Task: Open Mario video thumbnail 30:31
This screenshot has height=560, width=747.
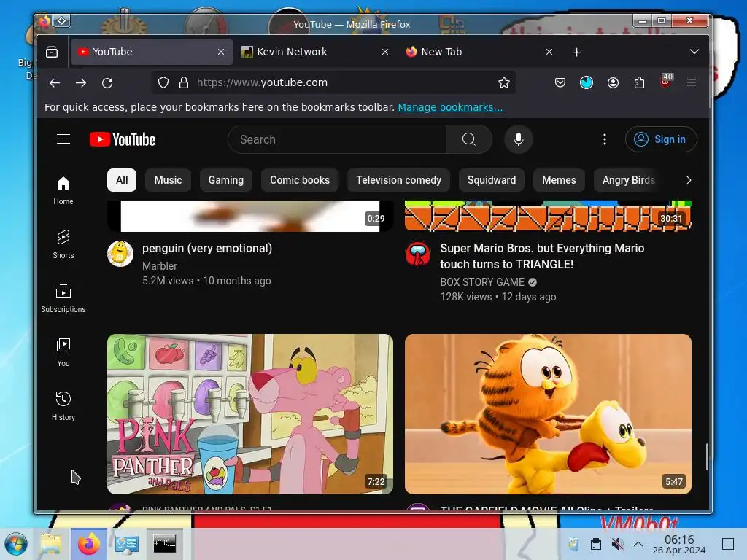Action: 548,216
